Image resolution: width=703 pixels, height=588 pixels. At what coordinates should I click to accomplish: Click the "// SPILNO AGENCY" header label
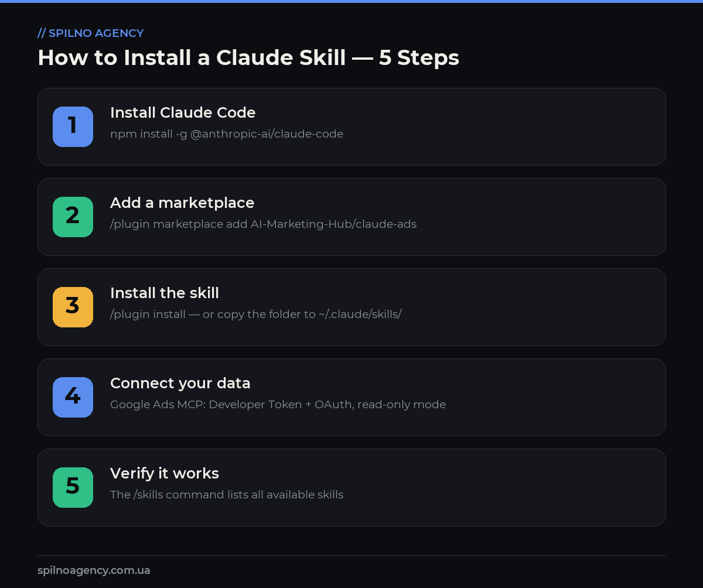point(91,33)
